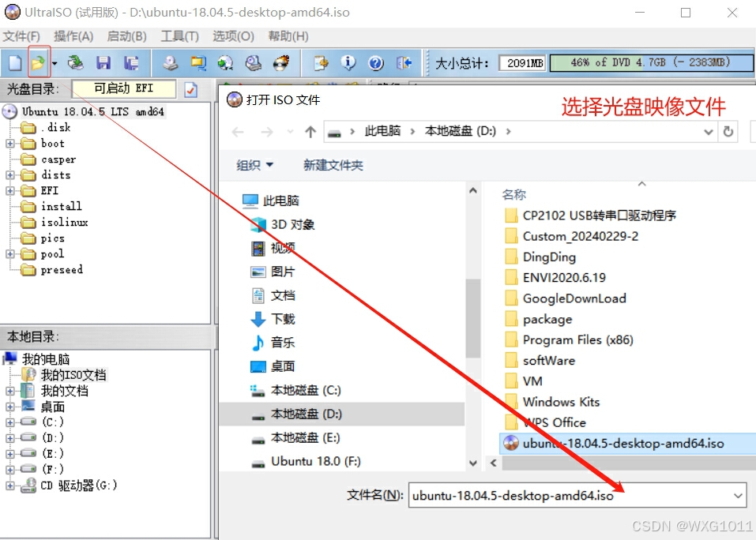756x540 pixels.
Task: Click the 可启动 EFI boot type field
Action: [124, 88]
